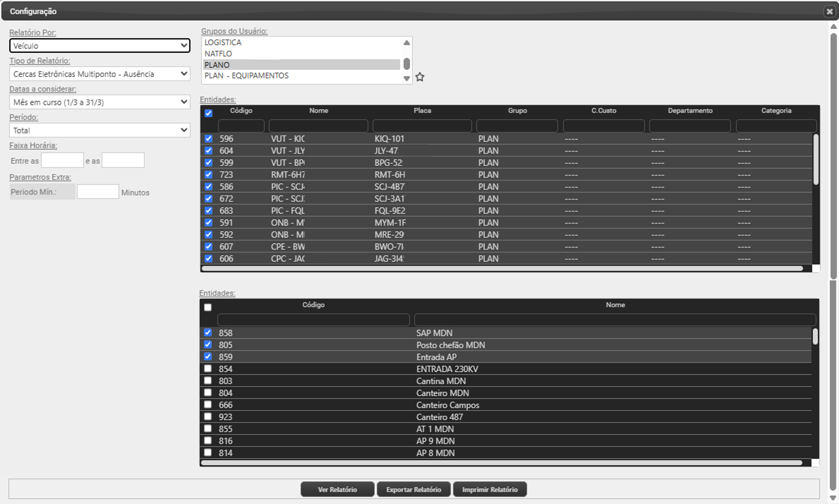Uncheck geofence 805 Posto chefão MDN

point(208,344)
